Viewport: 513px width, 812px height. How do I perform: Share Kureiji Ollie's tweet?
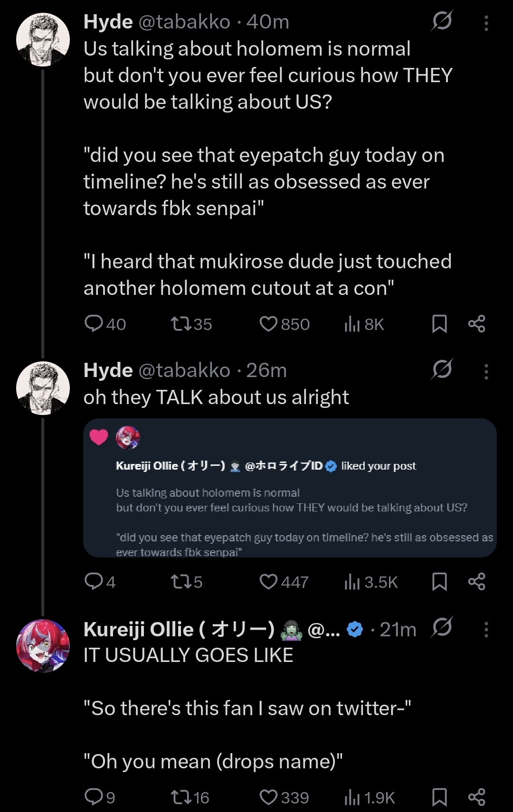click(476, 797)
